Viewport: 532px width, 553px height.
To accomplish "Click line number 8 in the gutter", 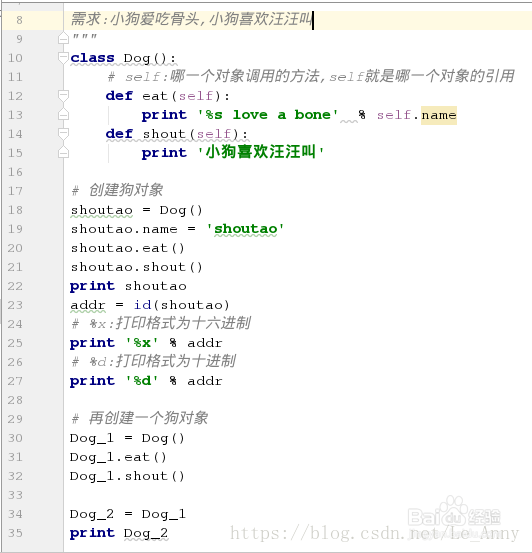I will 19,20.
